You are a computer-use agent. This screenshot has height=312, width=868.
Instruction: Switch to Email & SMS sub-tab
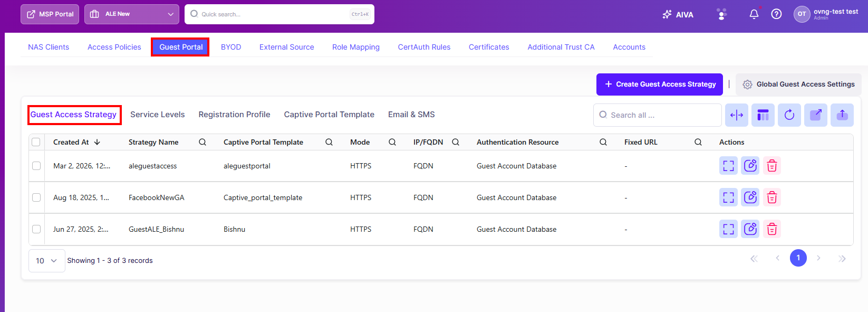tap(411, 115)
